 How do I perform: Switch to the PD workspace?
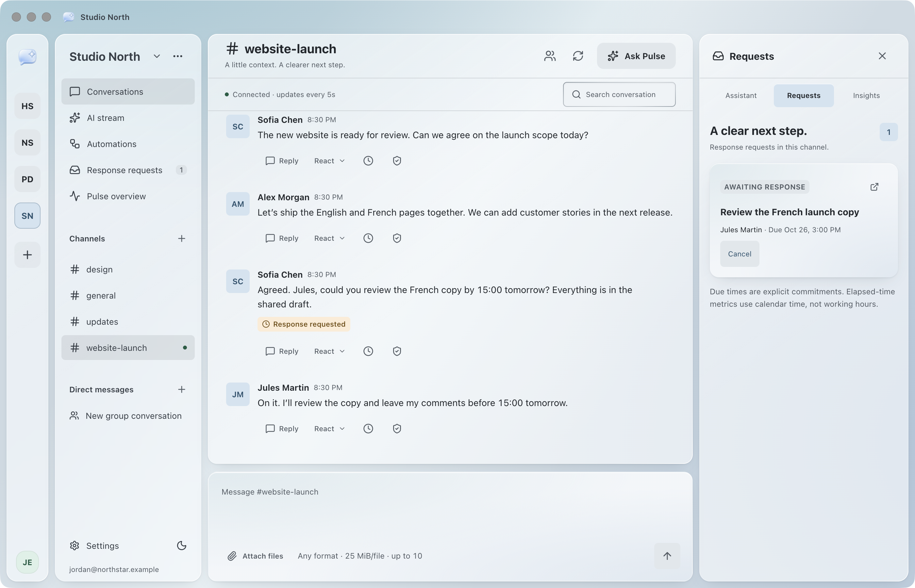tap(27, 179)
